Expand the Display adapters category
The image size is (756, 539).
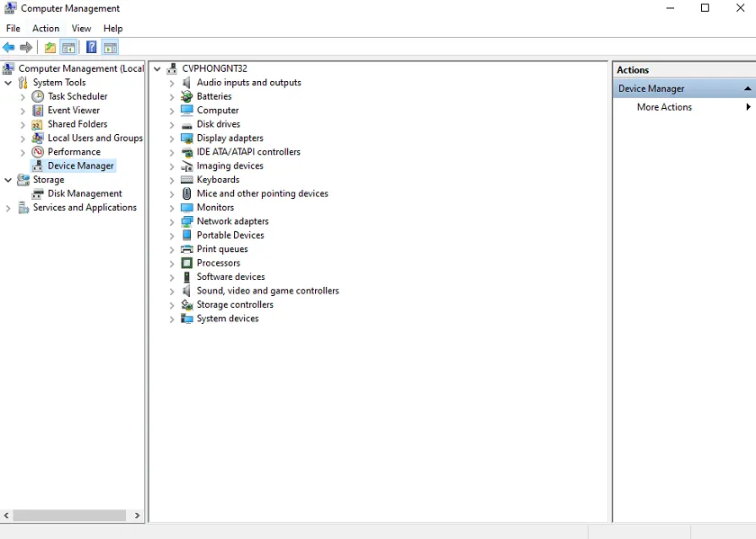click(171, 138)
